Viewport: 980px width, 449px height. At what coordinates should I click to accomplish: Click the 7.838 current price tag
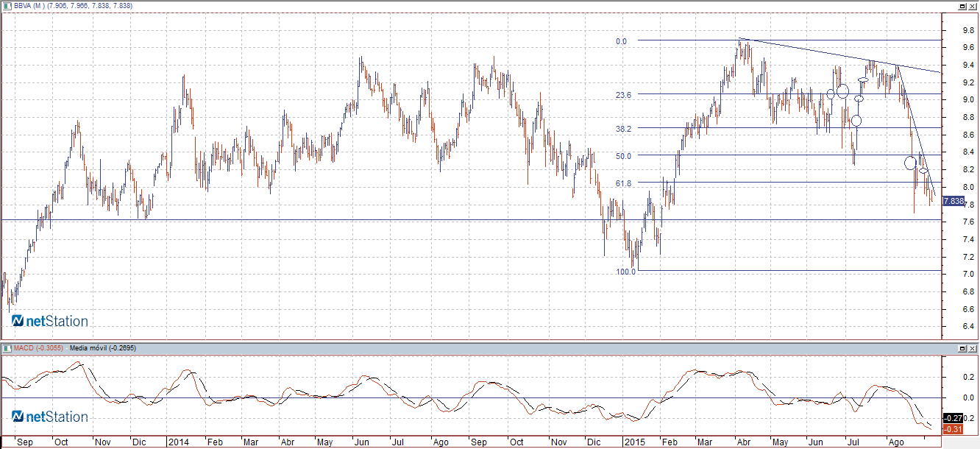tap(953, 201)
